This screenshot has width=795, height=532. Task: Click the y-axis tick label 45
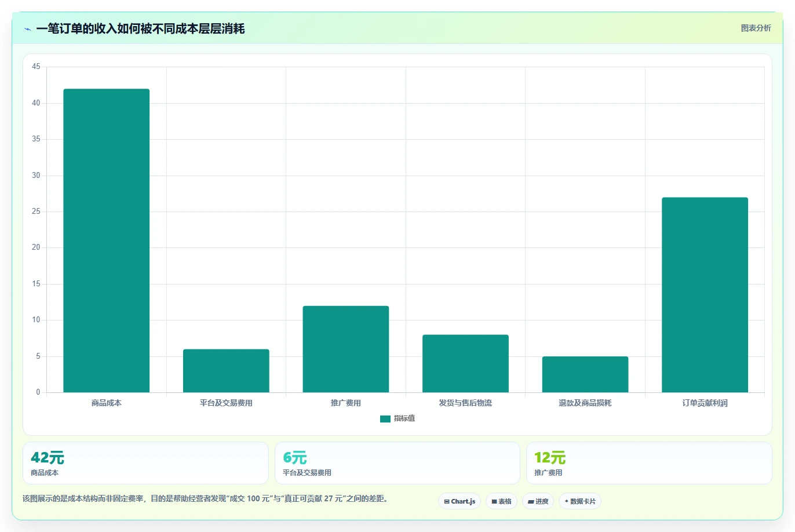pyautogui.click(x=36, y=67)
